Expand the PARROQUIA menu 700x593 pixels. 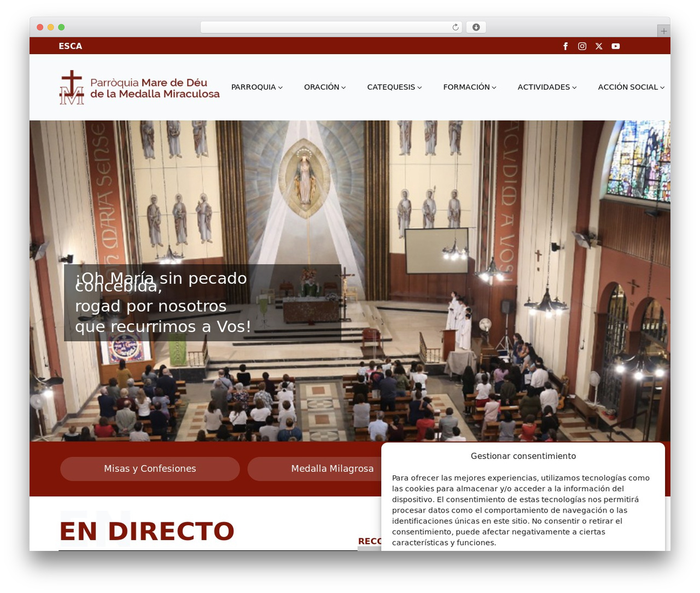257,87
